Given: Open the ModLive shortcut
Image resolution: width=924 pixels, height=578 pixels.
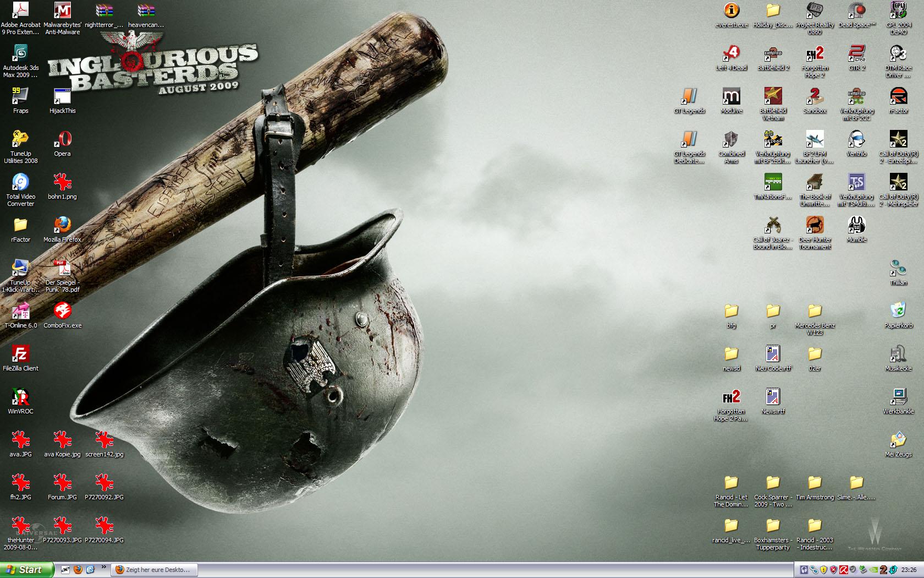Looking at the screenshot, I should pyautogui.click(x=731, y=101).
